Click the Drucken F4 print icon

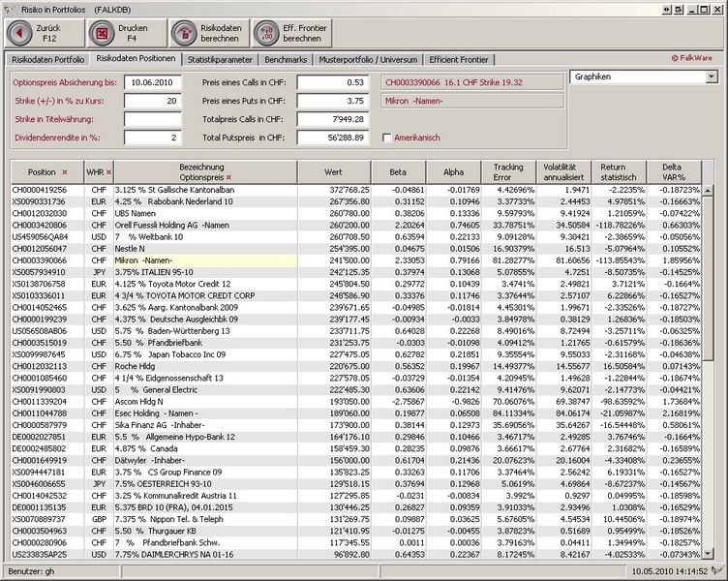click(x=102, y=33)
